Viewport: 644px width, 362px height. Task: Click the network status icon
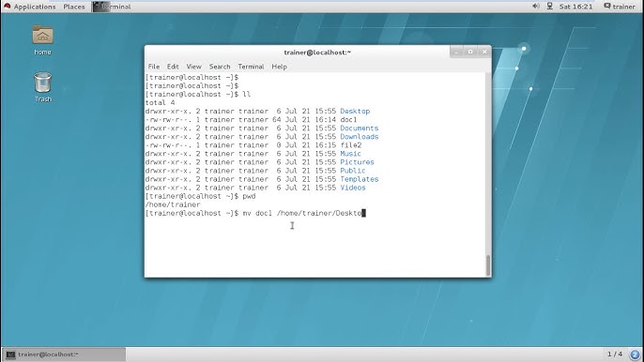(549, 7)
